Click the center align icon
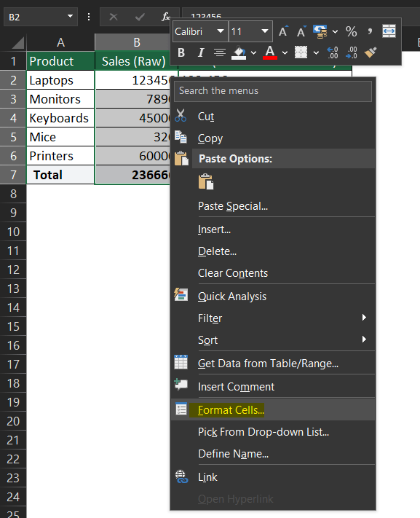420x518 pixels. coord(220,52)
